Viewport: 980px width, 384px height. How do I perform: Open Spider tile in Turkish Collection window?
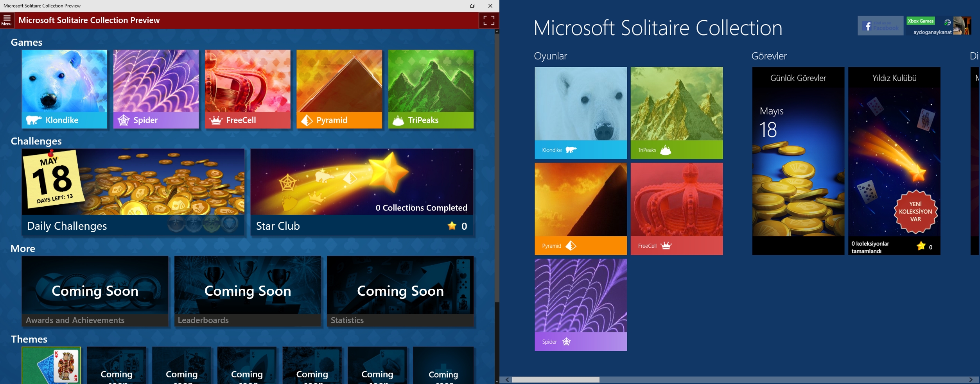[x=581, y=305]
